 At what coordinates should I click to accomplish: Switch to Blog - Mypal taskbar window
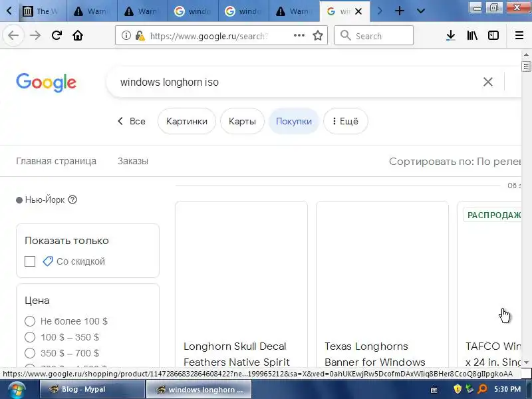pos(92,389)
